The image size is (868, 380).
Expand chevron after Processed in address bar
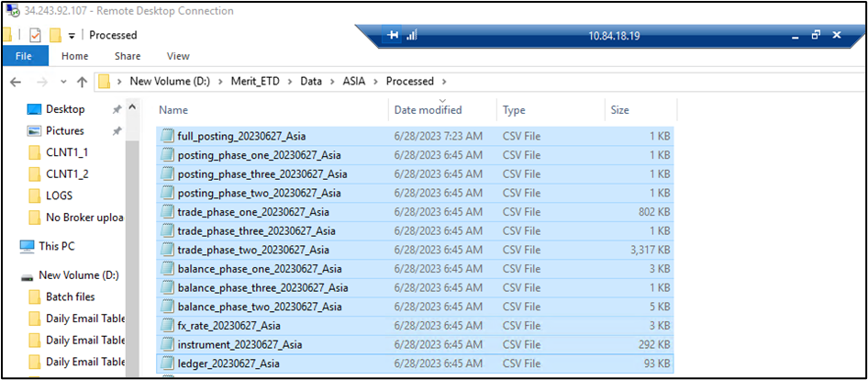[x=443, y=82]
